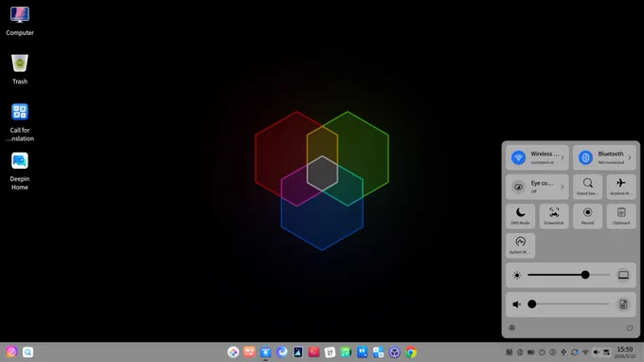Screen dimensions: 644x362
Task: Open the blue tiles app store icon in dock
Action: [x=378, y=353]
